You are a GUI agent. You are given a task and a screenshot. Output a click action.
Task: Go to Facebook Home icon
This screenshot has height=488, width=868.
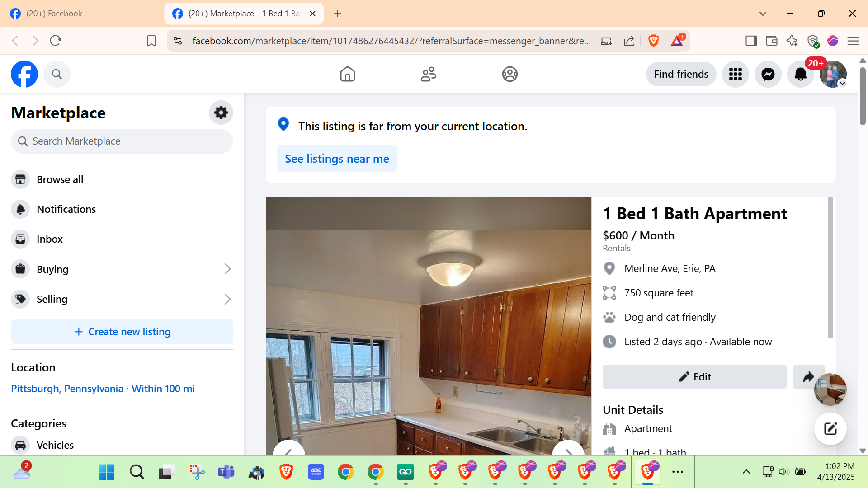pyautogui.click(x=347, y=74)
